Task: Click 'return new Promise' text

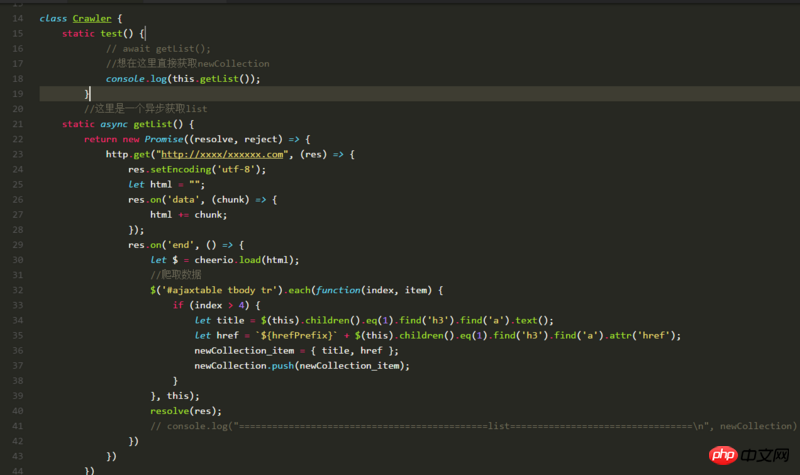Action: (134, 139)
